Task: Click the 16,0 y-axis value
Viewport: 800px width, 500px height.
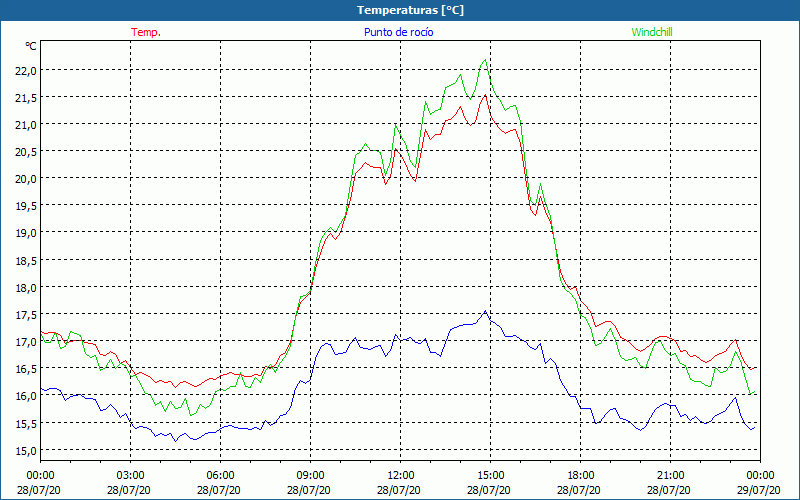Action: pyautogui.click(x=27, y=395)
